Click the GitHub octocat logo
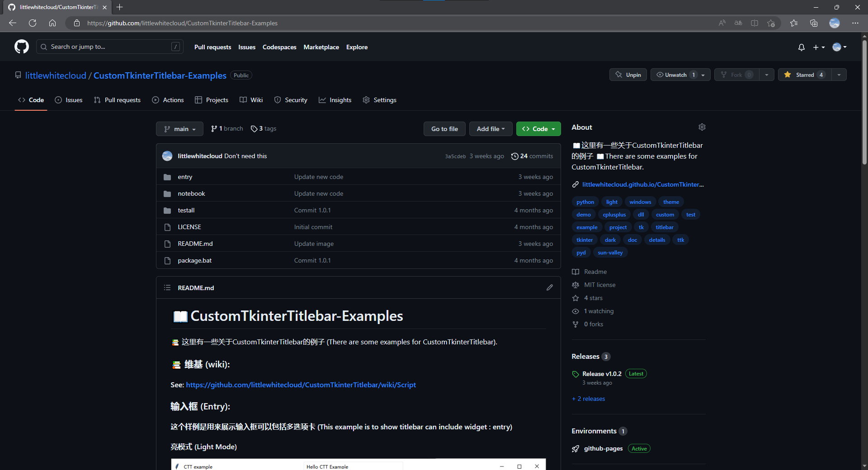Screen dimensions: 868x470 pyautogui.click(x=21, y=47)
